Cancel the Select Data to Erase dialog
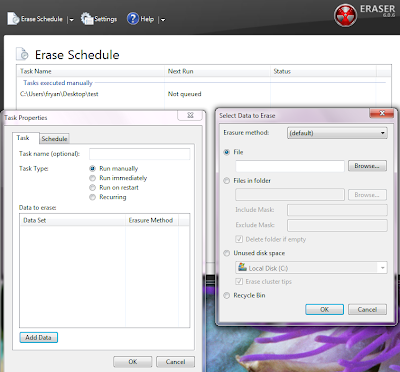Screen dimensions: 400x372 pos(367,309)
